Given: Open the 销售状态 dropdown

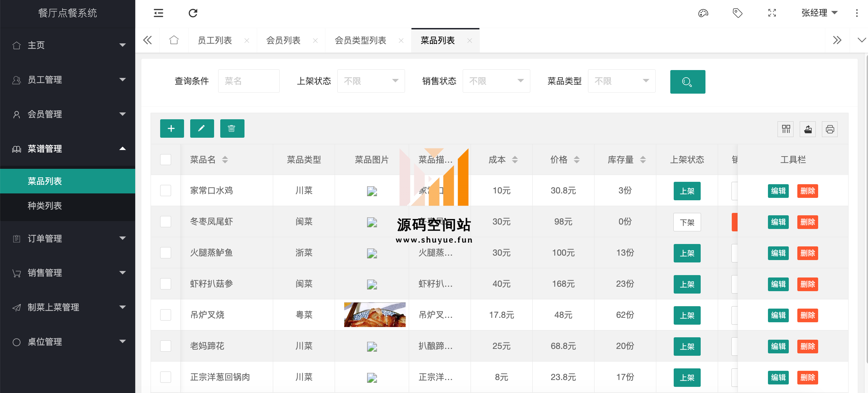Looking at the screenshot, I should 496,81.
